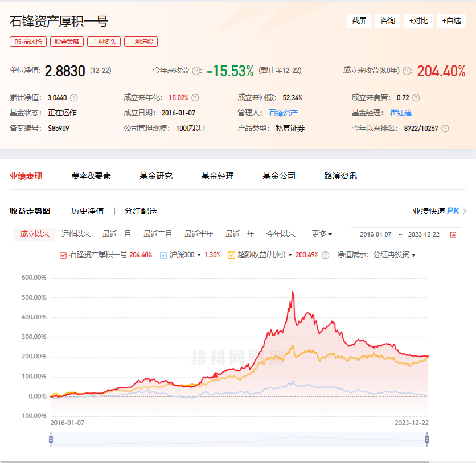
Task: Open 石锋资产 manager link
Action: coord(283,113)
